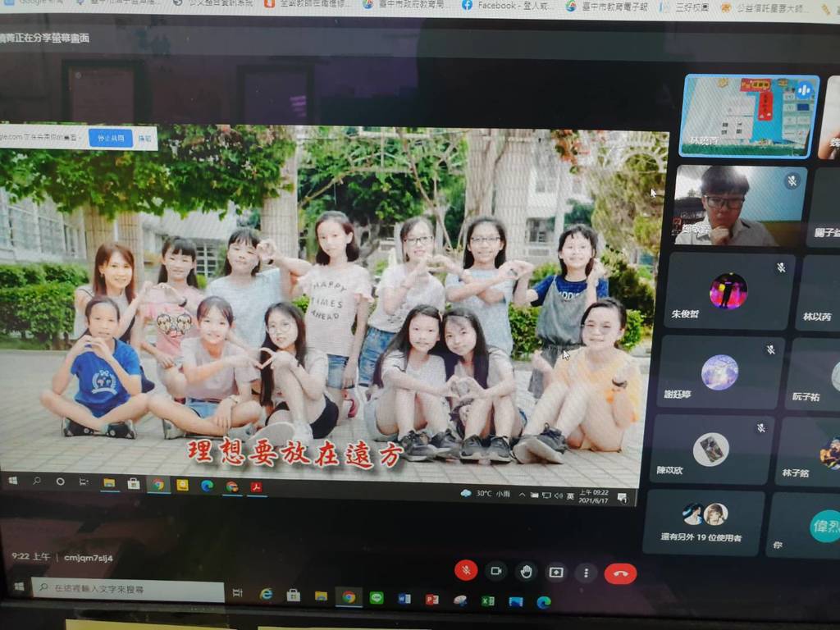This screenshot has height=630, width=840.
Task: Open File Explorer on the bottom taskbar
Action: pyautogui.click(x=321, y=596)
